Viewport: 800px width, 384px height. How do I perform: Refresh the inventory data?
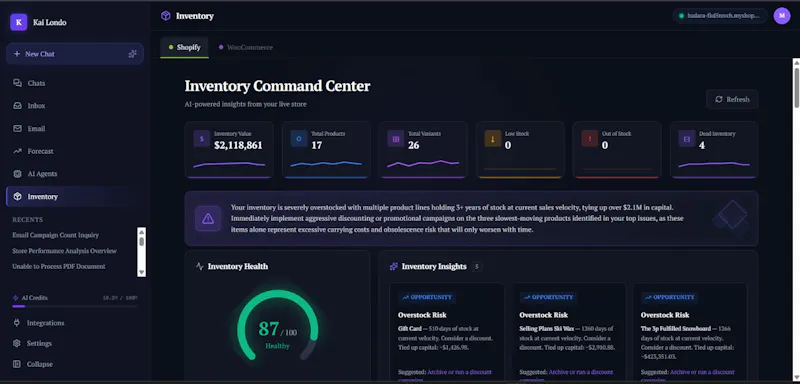coord(732,99)
